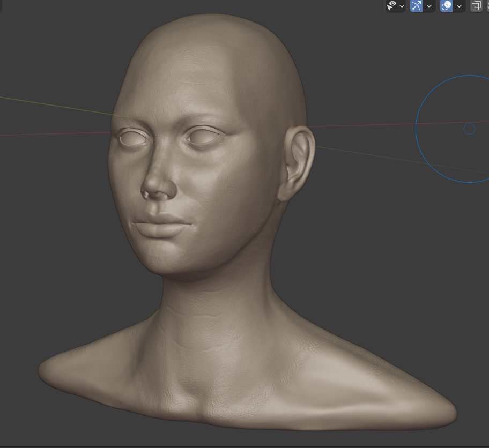Expand the overlays options dropdown arrow
489x448 pixels.
coord(460,5)
